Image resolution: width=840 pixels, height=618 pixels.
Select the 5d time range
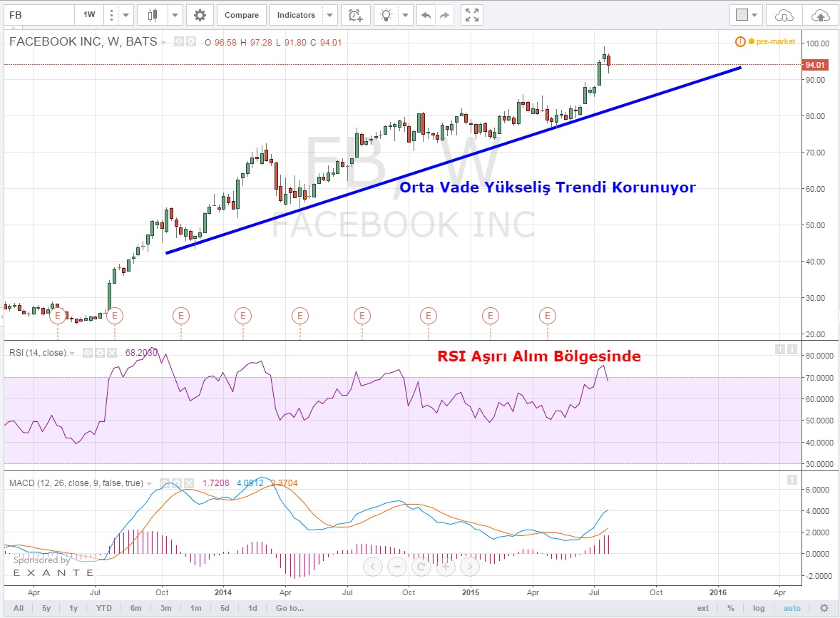coord(225,608)
